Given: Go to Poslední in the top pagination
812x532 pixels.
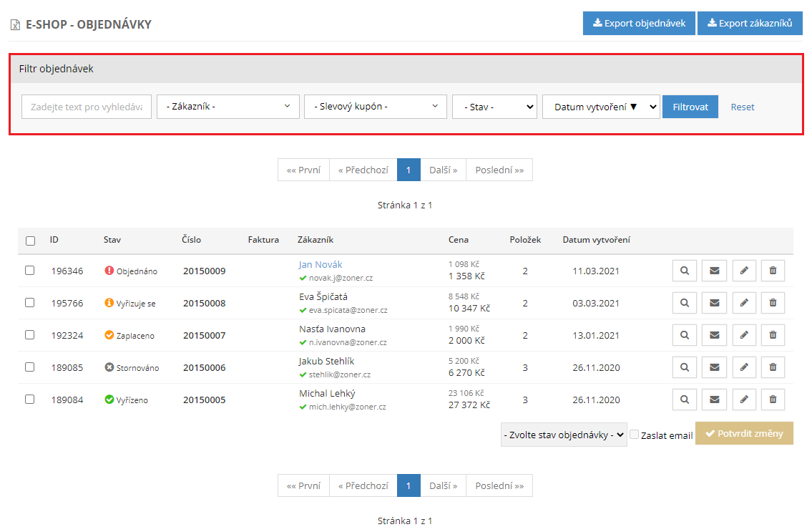Looking at the screenshot, I should click(499, 170).
